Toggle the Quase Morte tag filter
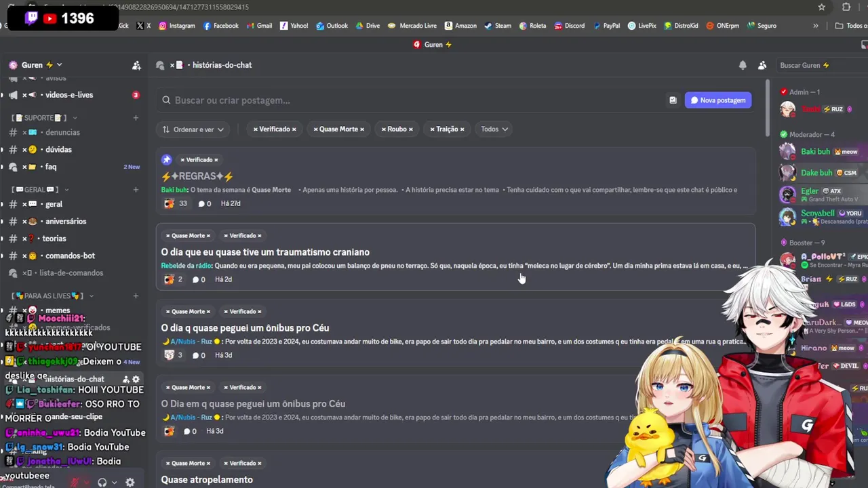The image size is (868, 488). click(338, 129)
